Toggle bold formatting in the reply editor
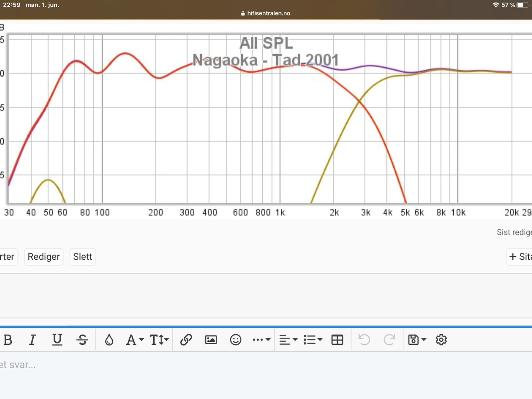532x399 pixels. [8, 340]
